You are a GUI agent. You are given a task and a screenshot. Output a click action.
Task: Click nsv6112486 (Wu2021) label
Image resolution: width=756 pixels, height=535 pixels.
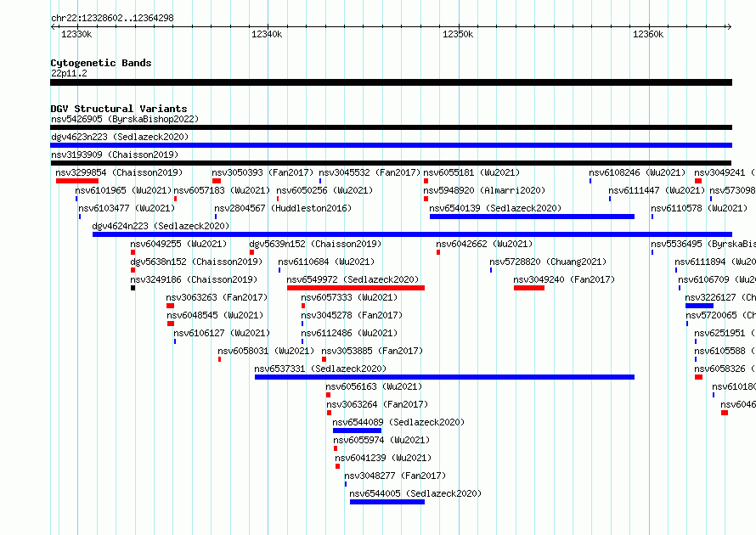349,333
